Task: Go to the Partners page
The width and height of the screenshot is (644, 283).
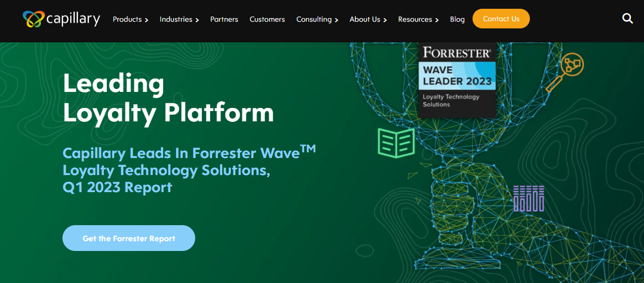Action: pos(224,19)
